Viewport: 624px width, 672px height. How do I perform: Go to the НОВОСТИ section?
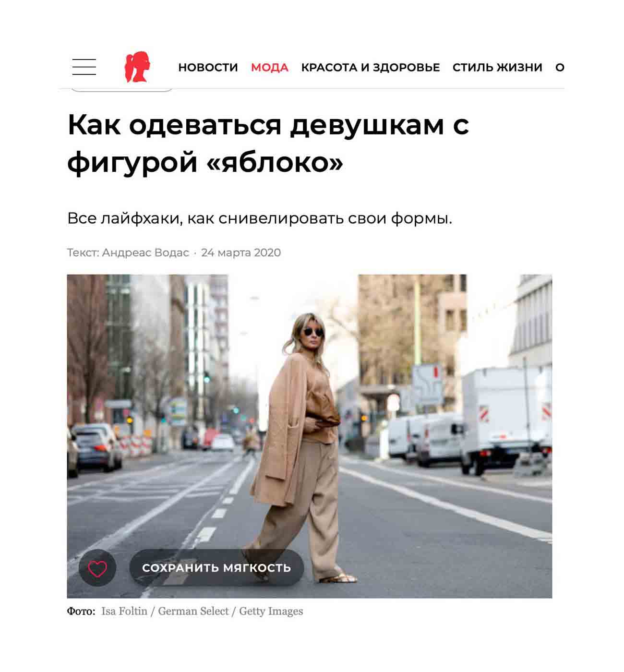[208, 67]
